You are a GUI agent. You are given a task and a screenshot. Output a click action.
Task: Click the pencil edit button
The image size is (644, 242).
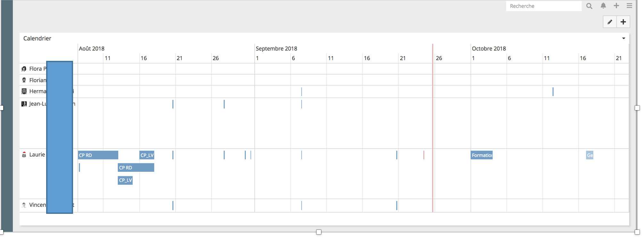610,22
